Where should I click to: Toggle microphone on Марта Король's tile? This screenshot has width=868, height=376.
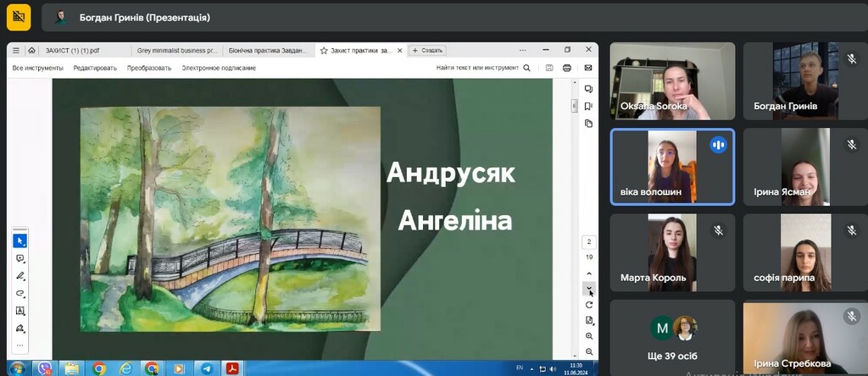[x=718, y=230]
